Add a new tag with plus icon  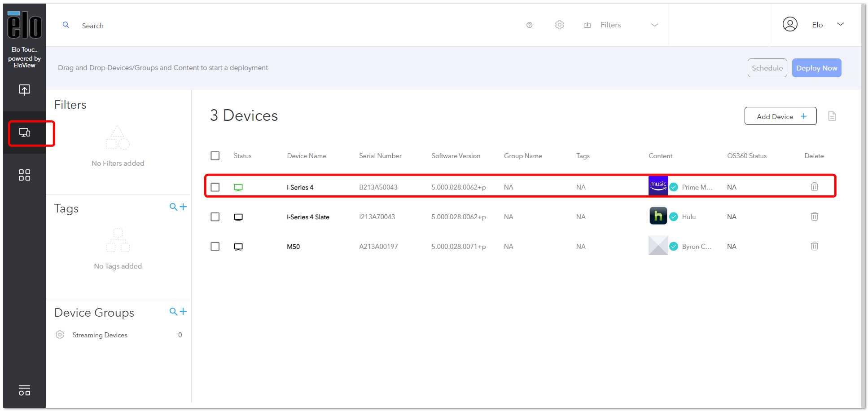183,207
